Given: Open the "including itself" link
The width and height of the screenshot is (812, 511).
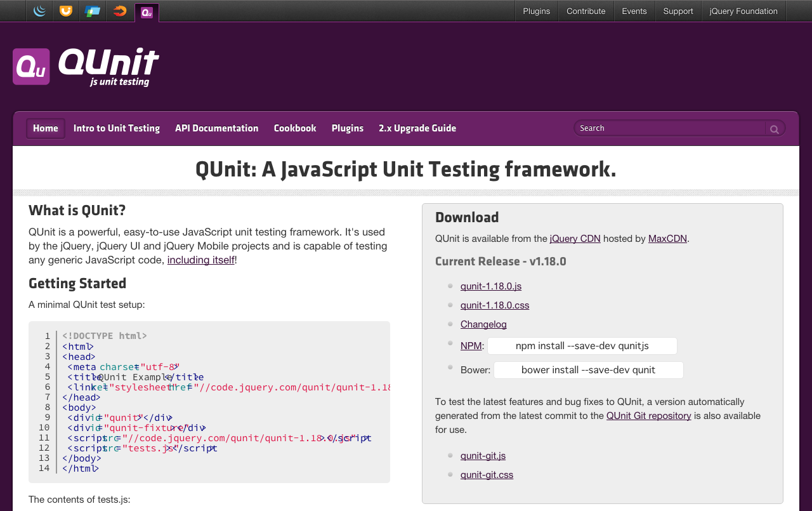Looking at the screenshot, I should [x=201, y=260].
